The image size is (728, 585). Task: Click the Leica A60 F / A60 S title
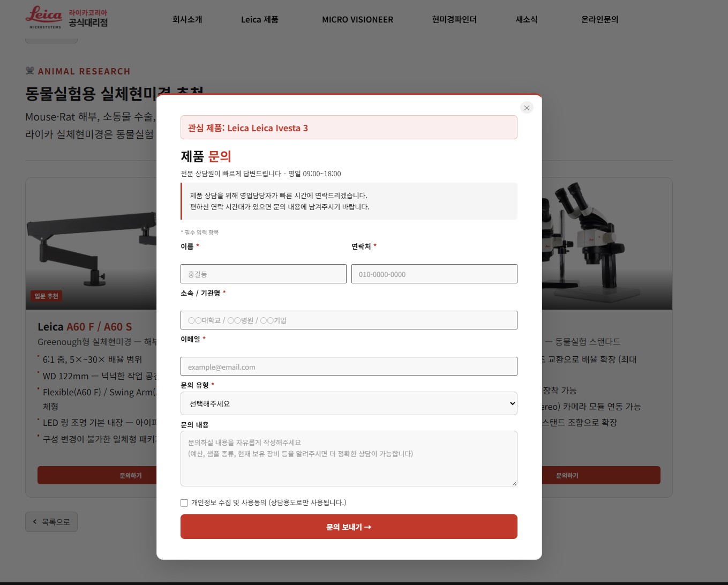(85, 327)
